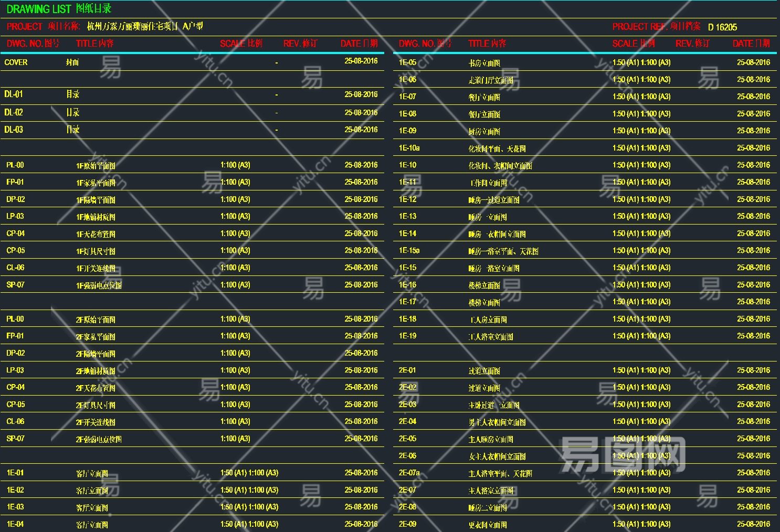Click the '1E-14' drawing number

point(407,233)
